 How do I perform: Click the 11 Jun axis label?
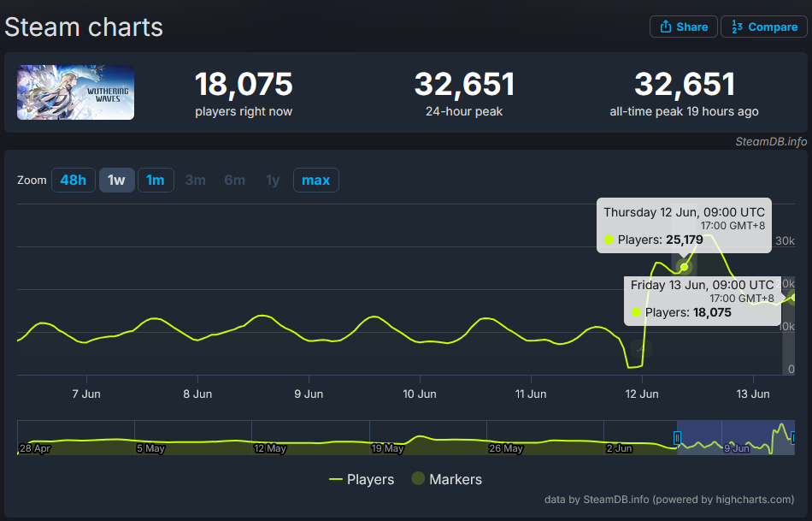pyautogui.click(x=531, y=394)
